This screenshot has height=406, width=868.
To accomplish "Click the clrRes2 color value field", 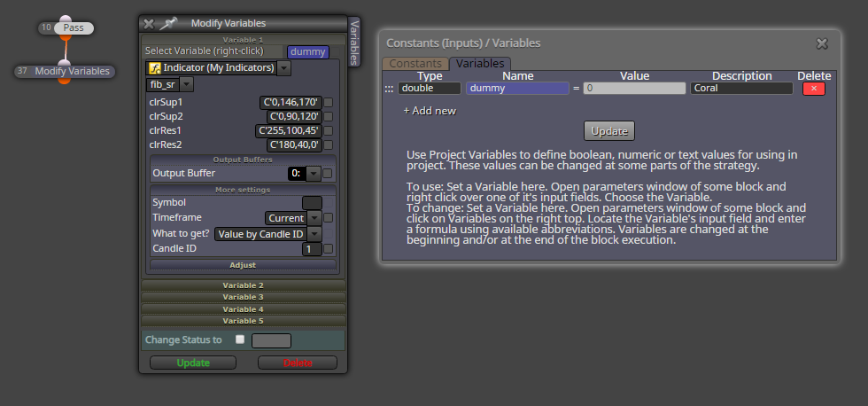I will (294, 145).
